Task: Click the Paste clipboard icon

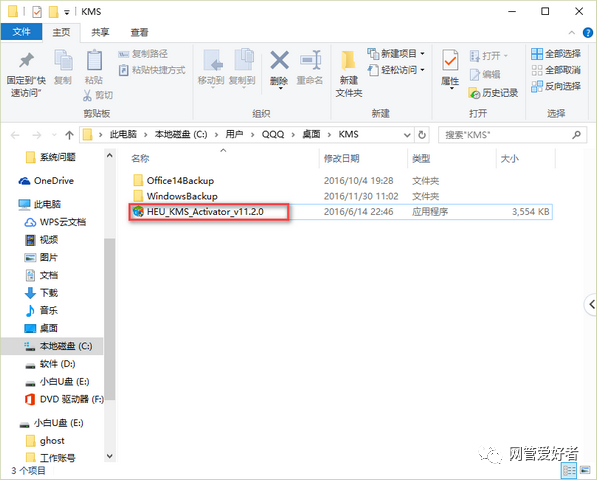Action: pos(94,60)
